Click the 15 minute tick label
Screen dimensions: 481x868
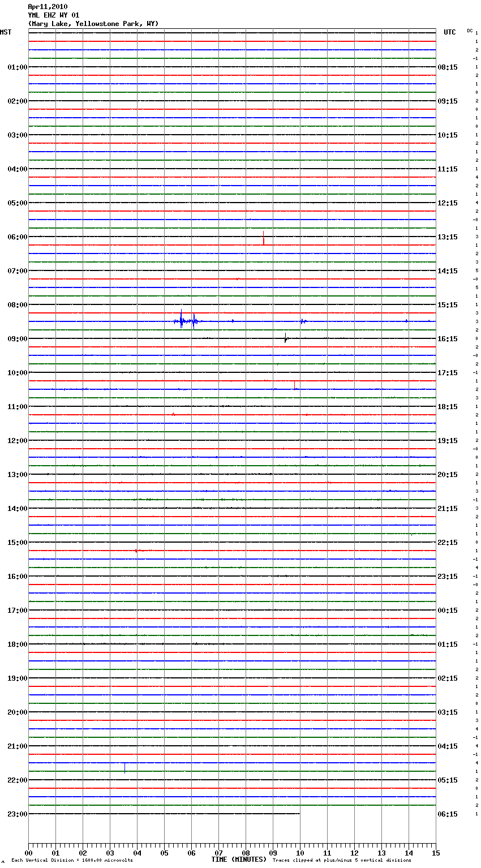click(436, 853)
